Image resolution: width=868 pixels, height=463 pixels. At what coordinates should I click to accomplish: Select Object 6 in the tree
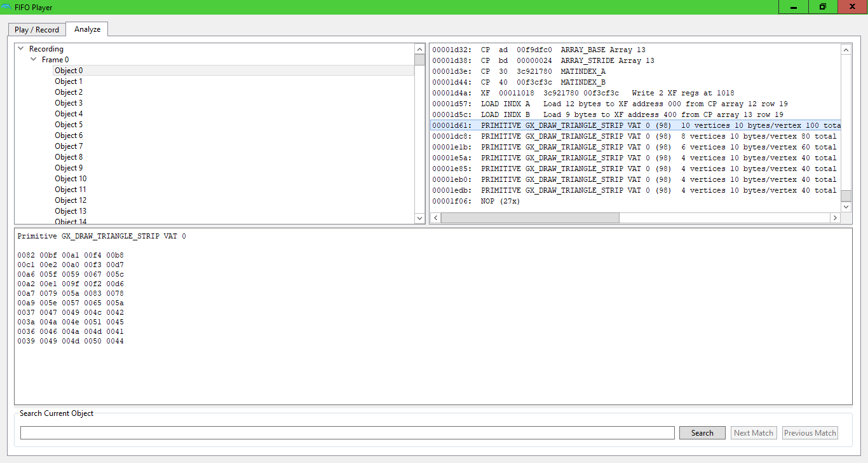[69, 135]
